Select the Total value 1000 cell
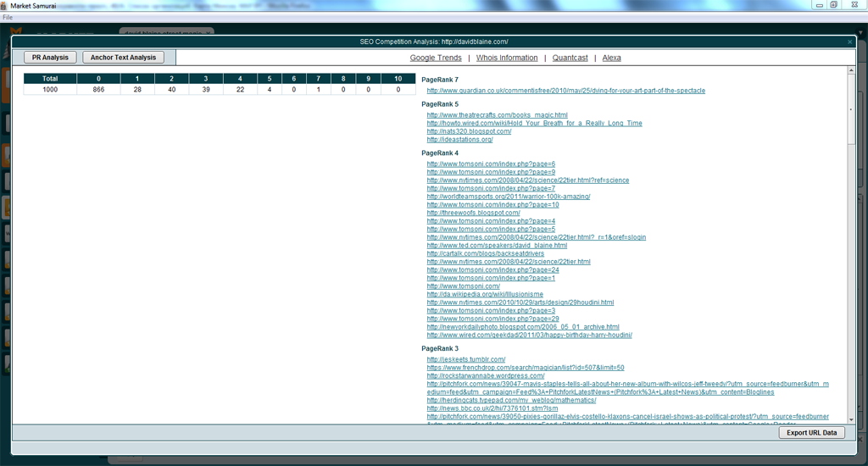This screenshot has height=466, width=868. coord(50,90)
